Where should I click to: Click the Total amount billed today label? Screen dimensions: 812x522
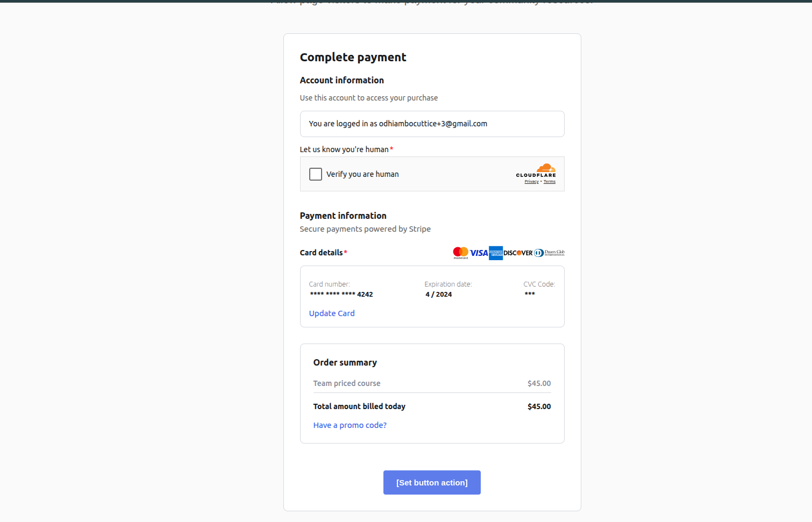pos(359,406)
